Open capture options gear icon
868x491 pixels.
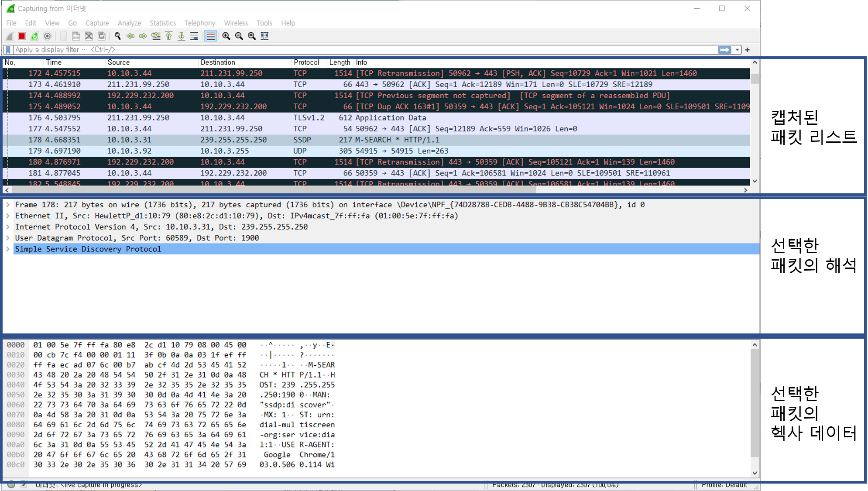click(47, 36)
